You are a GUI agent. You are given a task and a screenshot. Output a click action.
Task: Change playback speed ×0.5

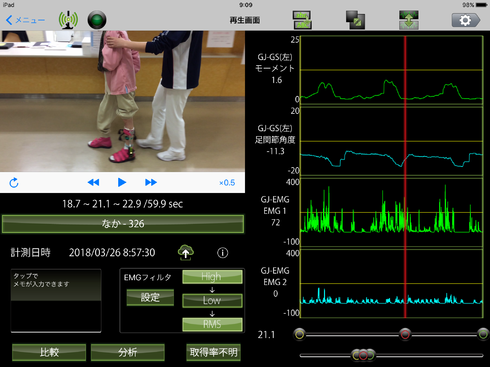pos(227,183)
